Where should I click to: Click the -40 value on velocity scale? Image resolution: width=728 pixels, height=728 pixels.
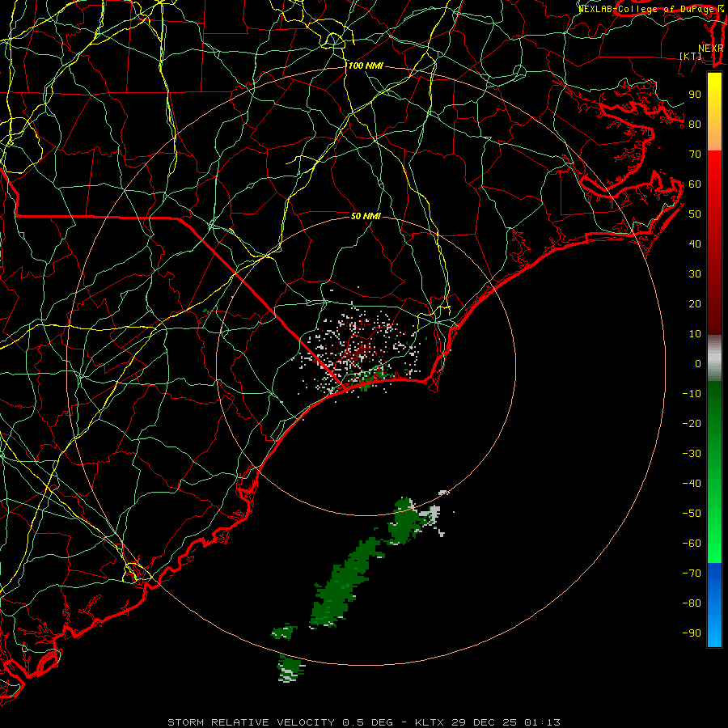click(692, 484)
